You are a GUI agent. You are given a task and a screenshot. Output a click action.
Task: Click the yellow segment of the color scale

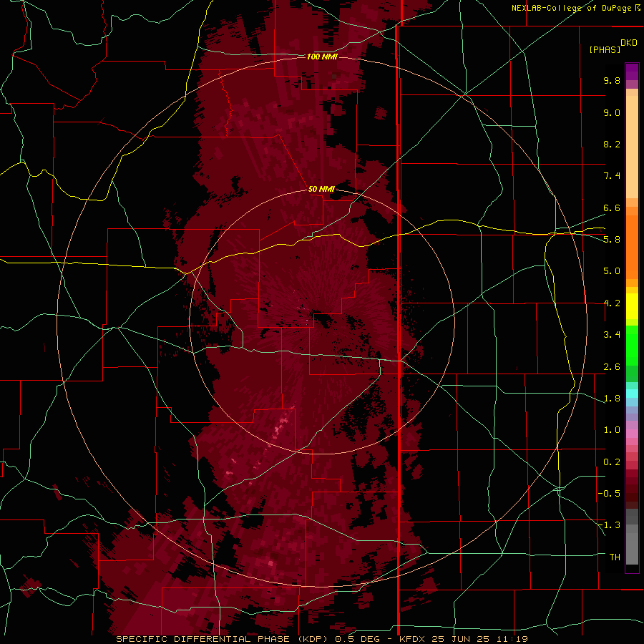click(x=632, y=306)
